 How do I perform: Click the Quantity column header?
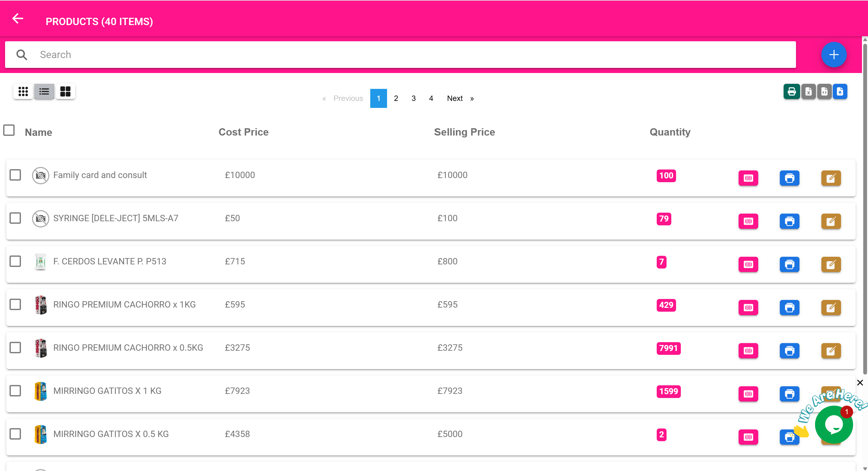pyautogui.click(x=670, y=132)
